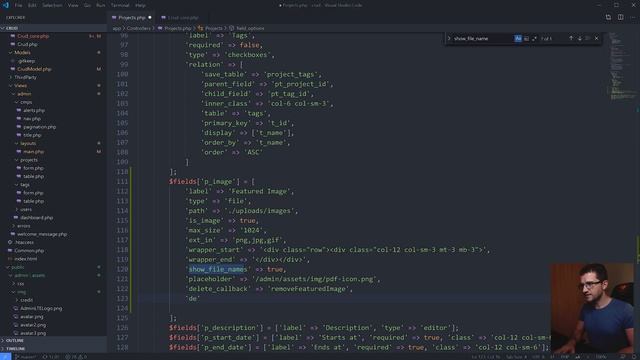640x360 pixels.
Task: Expand the OUTLINE section
Action: pos(53,340)
